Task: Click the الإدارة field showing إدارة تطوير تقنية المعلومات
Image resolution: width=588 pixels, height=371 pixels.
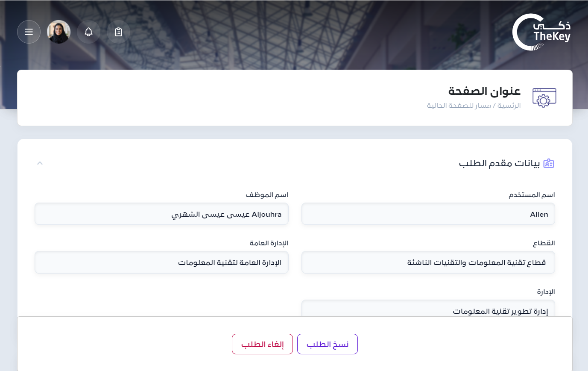Action: [428, 309]
